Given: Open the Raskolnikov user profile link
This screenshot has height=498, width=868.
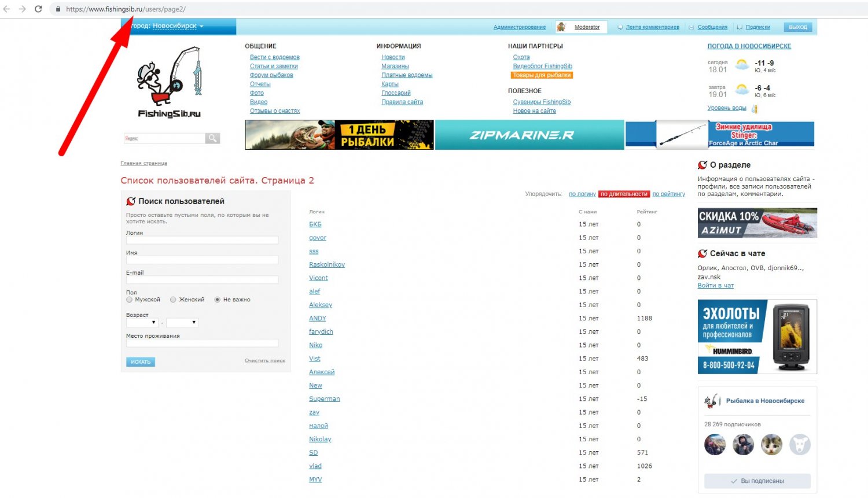Looking at the screenshot, I should pos(327,265).
